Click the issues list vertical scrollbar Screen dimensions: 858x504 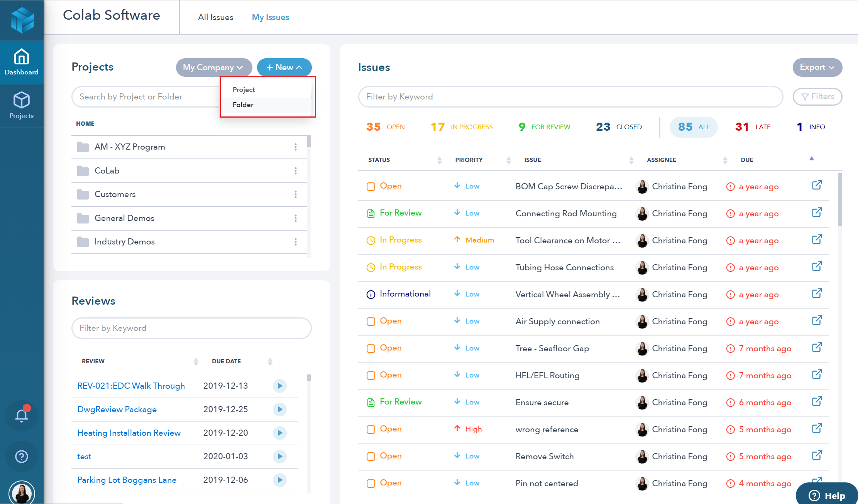(x=840, y=200)
